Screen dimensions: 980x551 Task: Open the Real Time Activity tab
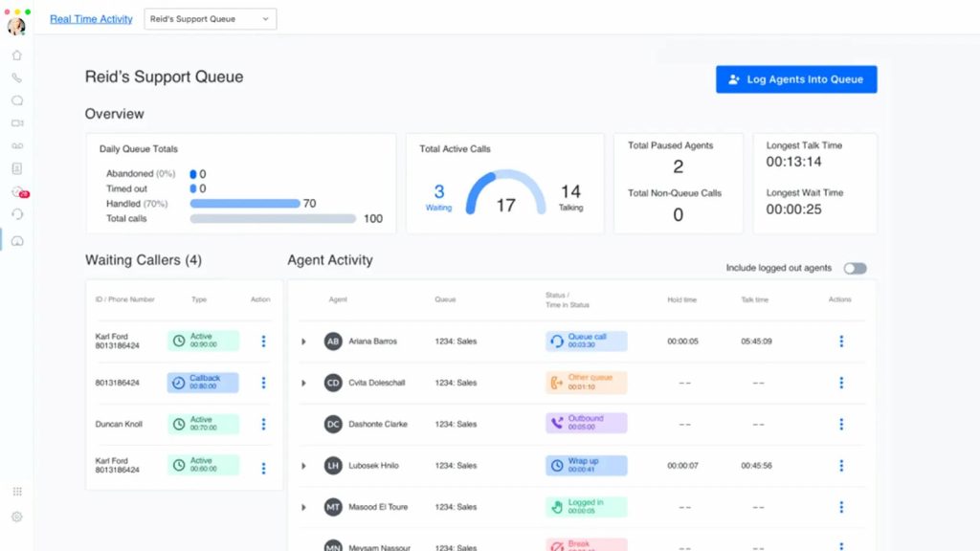90,18
